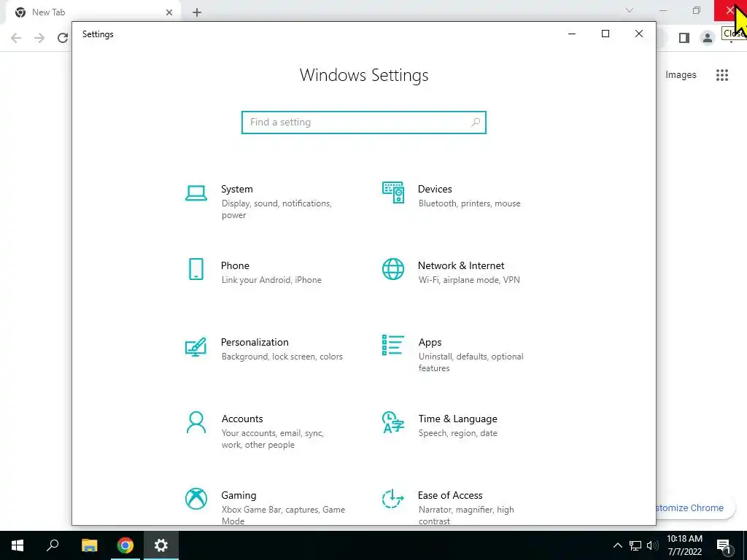The image size is (747, 560).
Task: Click the Phone settings icon
Action: (196, 269)
